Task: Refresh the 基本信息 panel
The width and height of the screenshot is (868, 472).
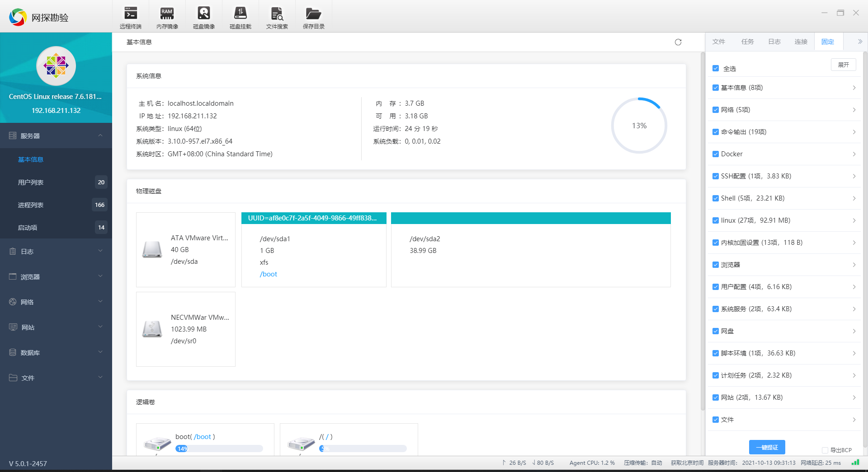Action: (x=678, y=42)
